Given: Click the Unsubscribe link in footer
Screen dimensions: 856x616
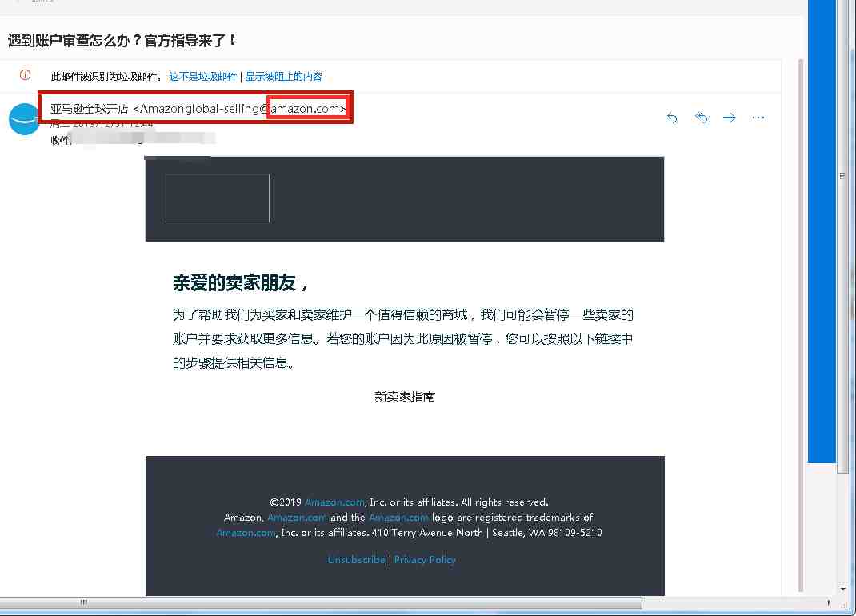Looking at the screenshot, I should point(357,560).
